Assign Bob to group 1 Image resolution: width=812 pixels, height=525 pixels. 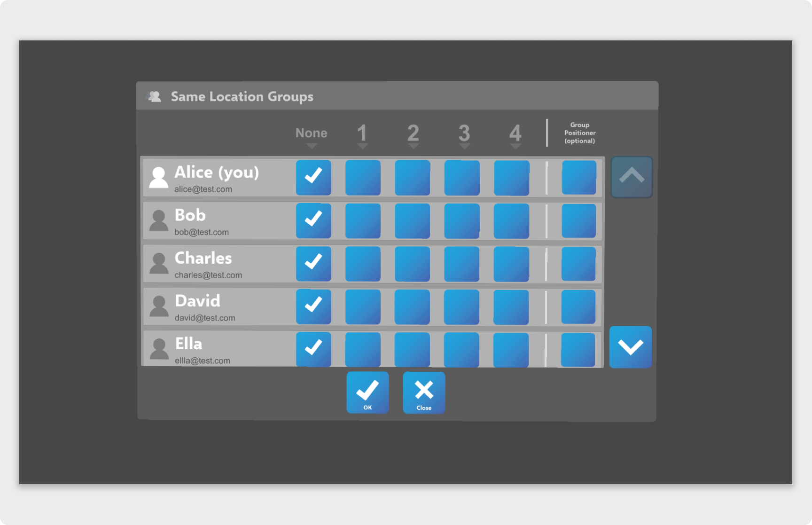click(x=363, y=220)
